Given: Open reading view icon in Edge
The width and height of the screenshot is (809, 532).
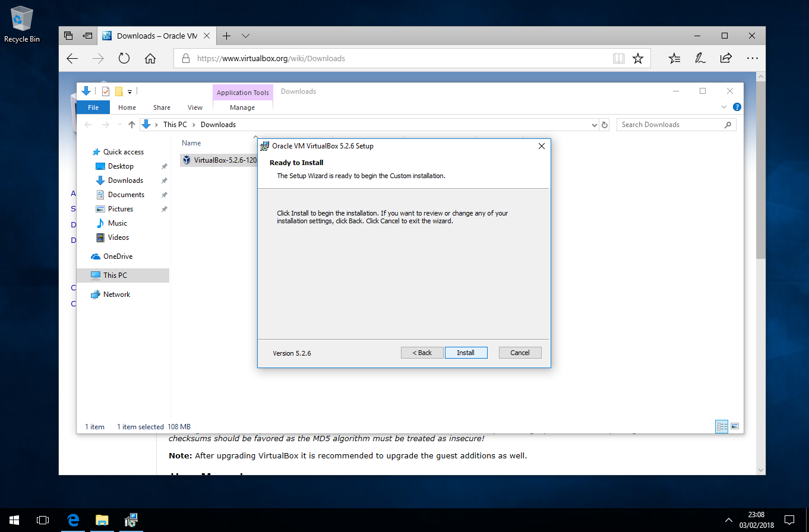Looking at the screenshot, I should [x=619, y=58].
